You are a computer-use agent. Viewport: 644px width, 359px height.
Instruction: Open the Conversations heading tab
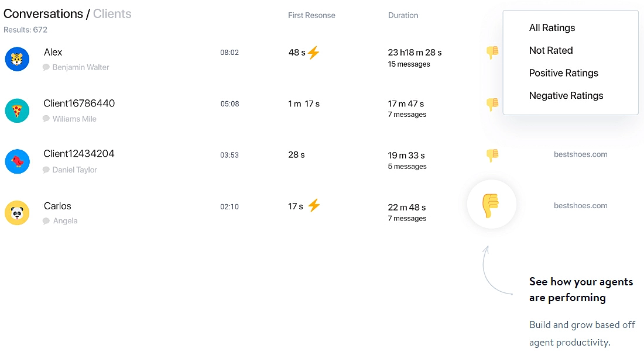43,14
